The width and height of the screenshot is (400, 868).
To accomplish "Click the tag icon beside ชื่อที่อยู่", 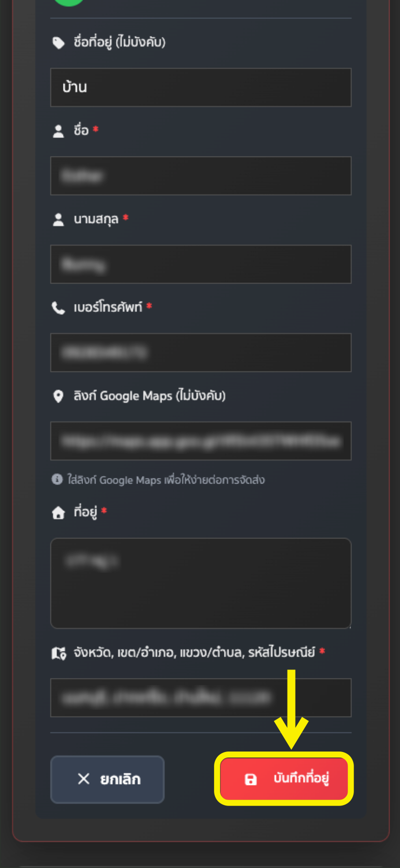I will [x=58, y=43].
